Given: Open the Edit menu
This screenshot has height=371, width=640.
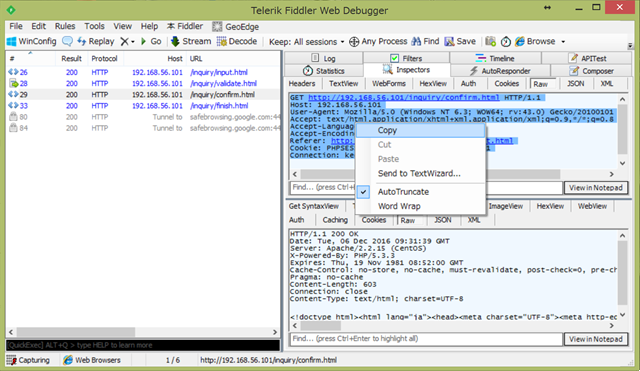Looking at the screenshot, I should [39, 27].
